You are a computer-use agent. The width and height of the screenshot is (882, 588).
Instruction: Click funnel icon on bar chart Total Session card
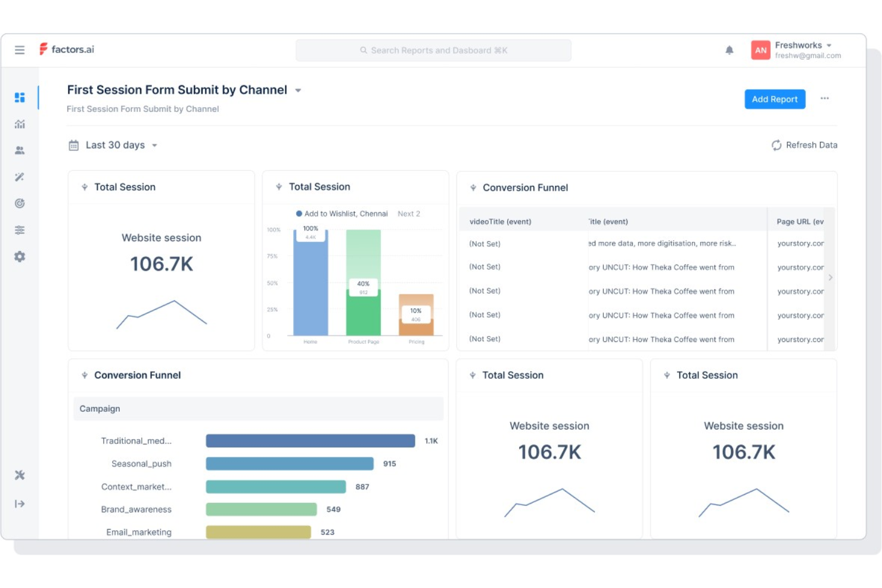[279, 187]
